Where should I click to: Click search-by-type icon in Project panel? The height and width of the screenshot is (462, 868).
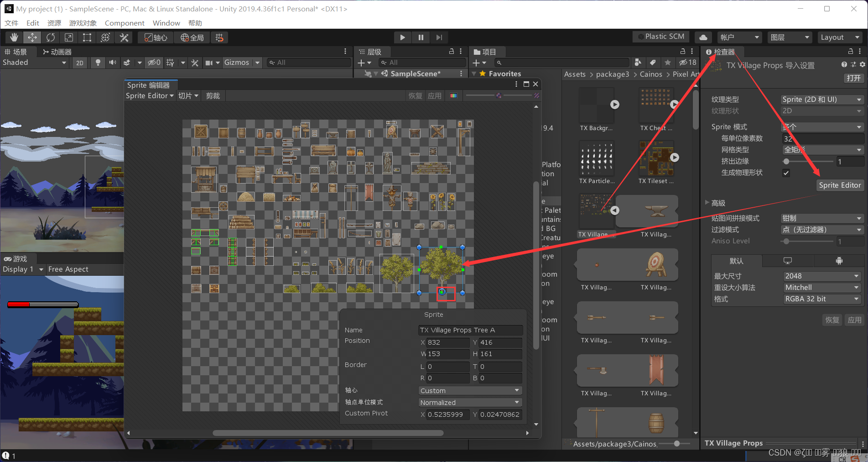coord(638,63)
